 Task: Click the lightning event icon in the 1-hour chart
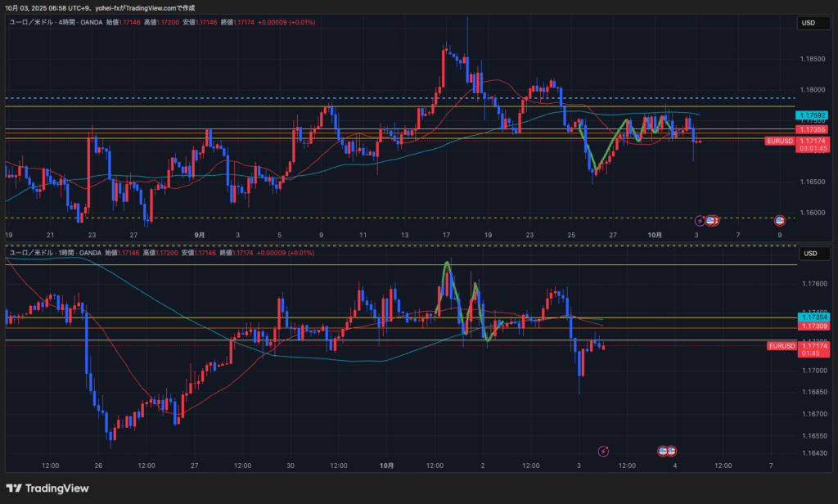[604, 451]
